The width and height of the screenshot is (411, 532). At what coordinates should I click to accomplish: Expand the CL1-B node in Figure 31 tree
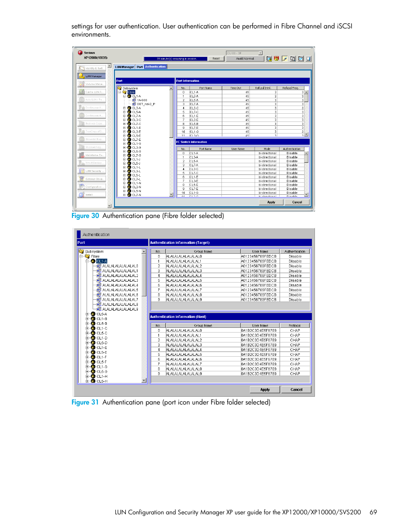click(87, 319)
